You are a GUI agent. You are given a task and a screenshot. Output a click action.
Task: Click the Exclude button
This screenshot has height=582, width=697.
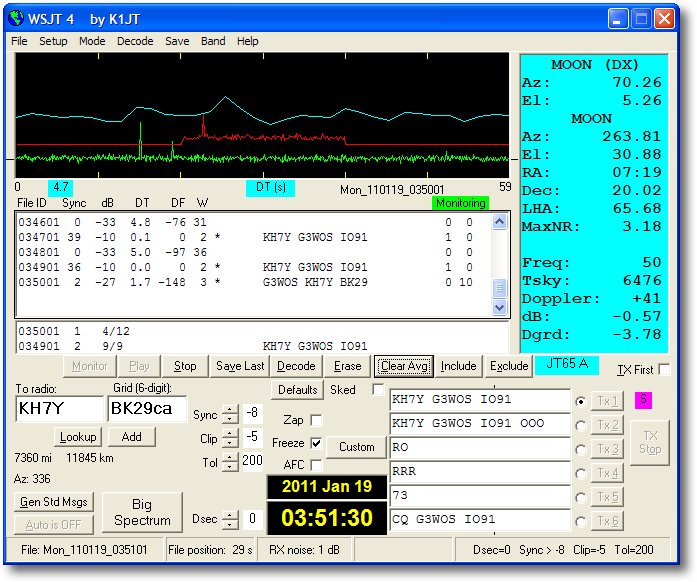[x=509, y=366]
